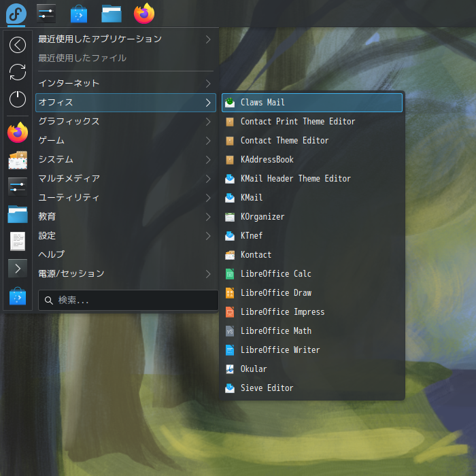Expand the ゲーム category arrow
This screenshot has width=476, height=476.
pos(208,141)
